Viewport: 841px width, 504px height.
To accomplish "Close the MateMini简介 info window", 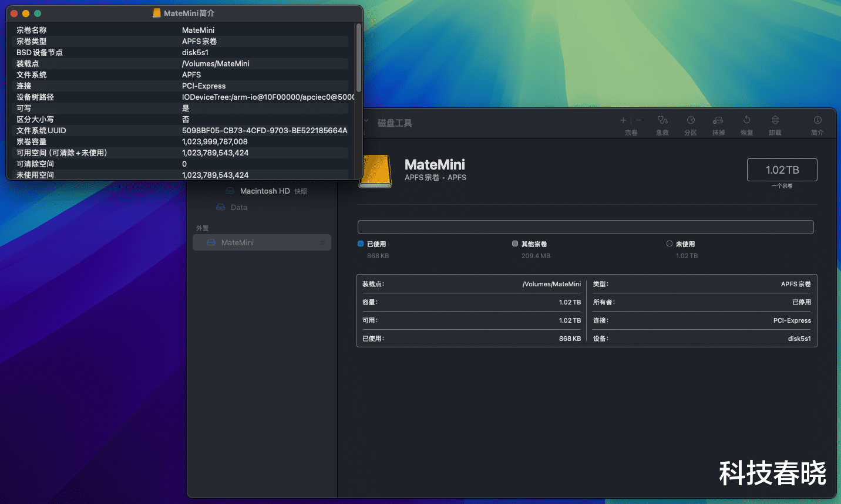I will [14, 13].
